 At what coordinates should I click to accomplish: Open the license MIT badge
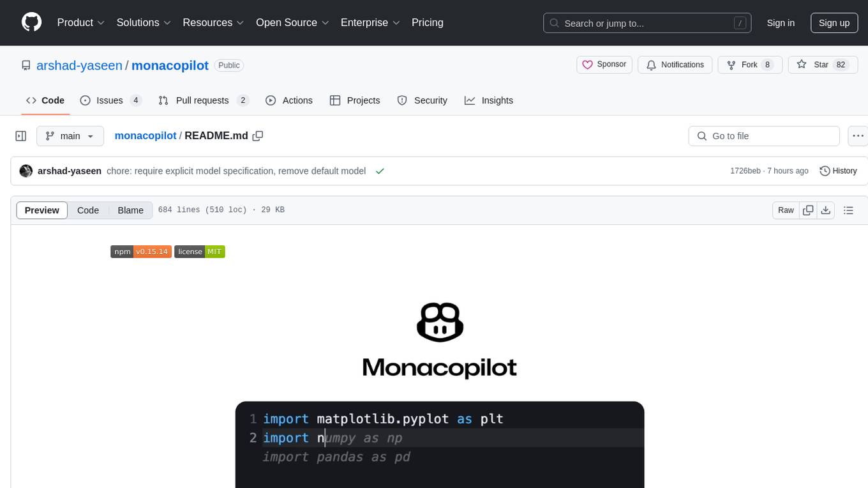[200, 252]
